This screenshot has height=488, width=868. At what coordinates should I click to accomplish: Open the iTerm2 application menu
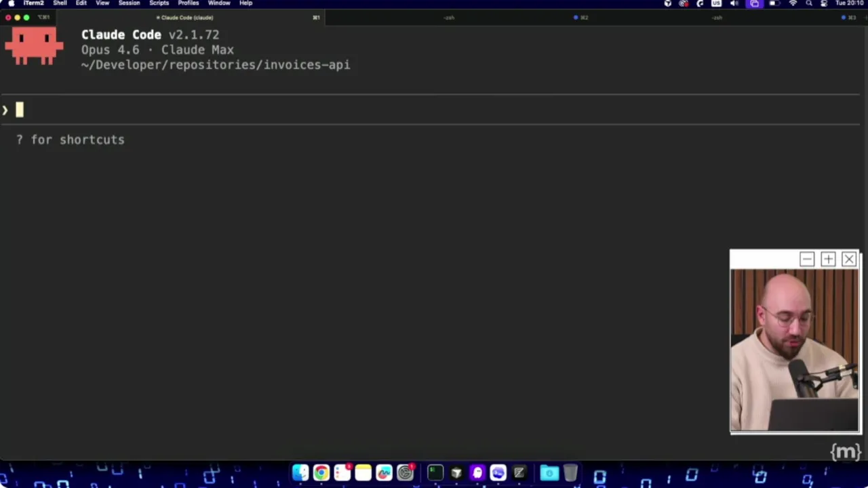tap(33, 3)
